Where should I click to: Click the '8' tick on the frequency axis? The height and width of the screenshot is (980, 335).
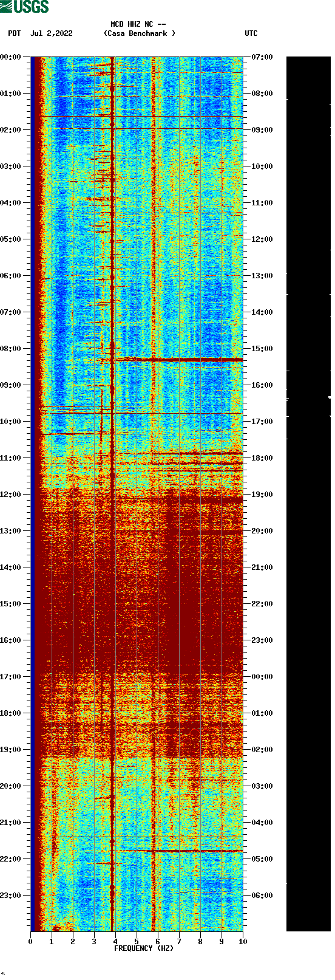pos(200,942)
